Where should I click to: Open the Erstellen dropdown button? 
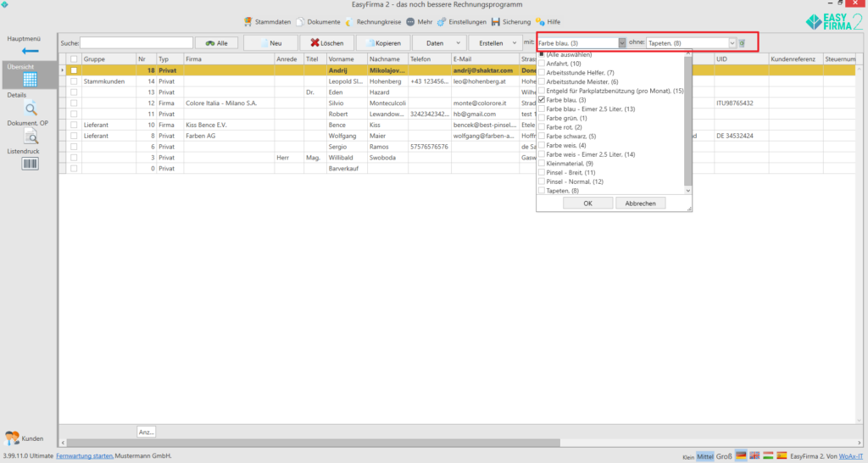click(x=495, y=42)
